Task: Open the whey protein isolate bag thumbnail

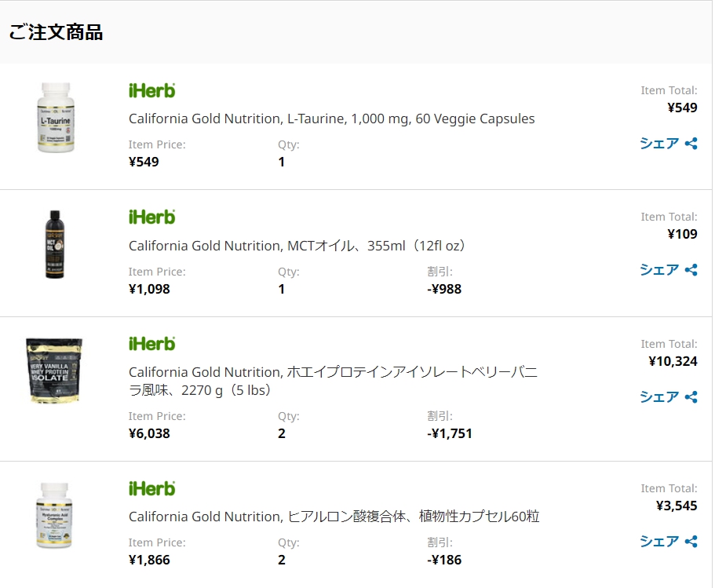Action: coord(53,371)
